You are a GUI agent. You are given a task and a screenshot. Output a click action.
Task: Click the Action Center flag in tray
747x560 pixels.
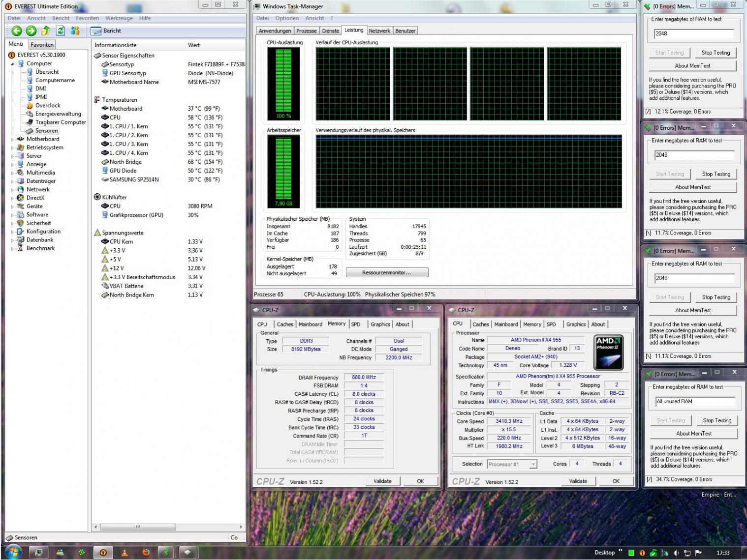tap(699, 553)
